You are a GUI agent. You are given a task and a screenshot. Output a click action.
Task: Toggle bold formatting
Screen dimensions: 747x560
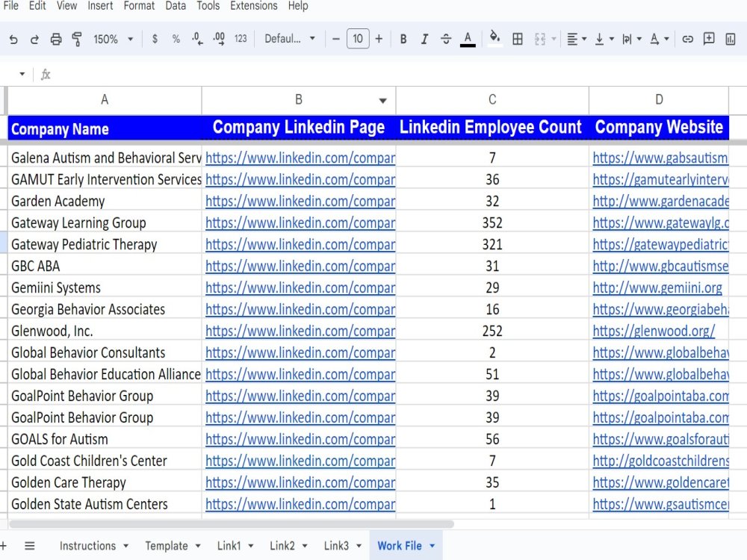pos(403,38)
